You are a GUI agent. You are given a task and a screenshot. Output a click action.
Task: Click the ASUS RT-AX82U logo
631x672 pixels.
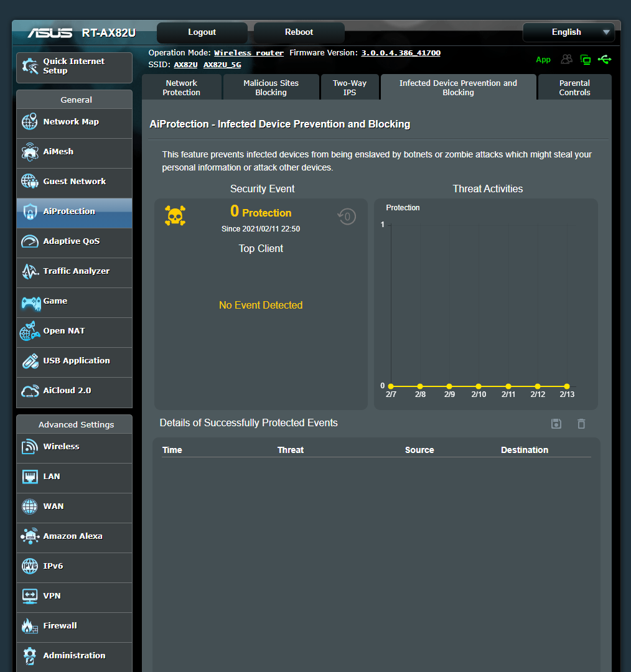click(x=82, y=33)
